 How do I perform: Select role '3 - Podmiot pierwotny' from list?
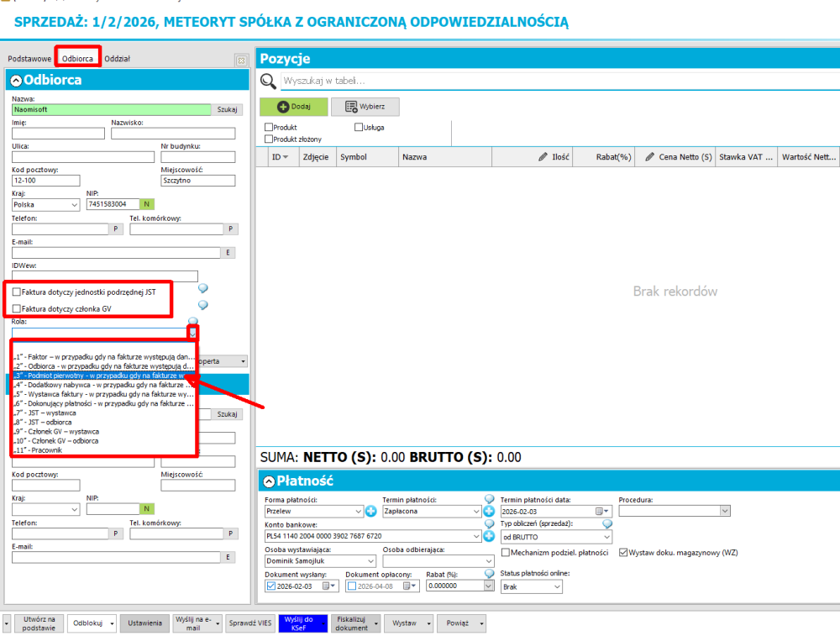101,377
